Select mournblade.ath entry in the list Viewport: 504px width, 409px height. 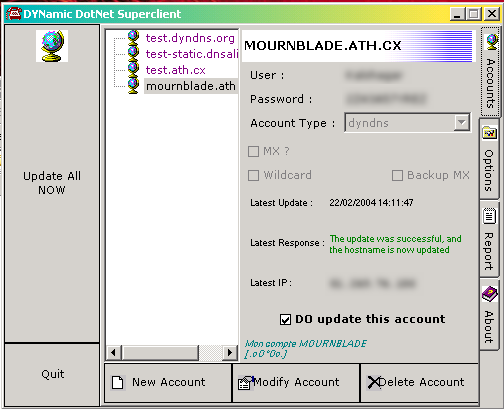point(191,86)
